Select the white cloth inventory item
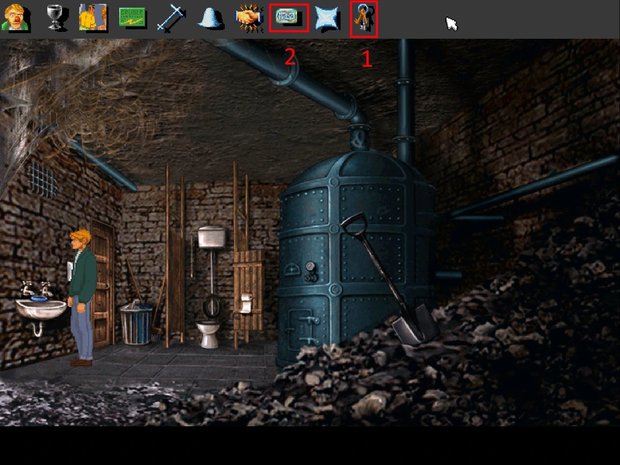This screenshot has width=620, height=465. (x=327, y=18)
